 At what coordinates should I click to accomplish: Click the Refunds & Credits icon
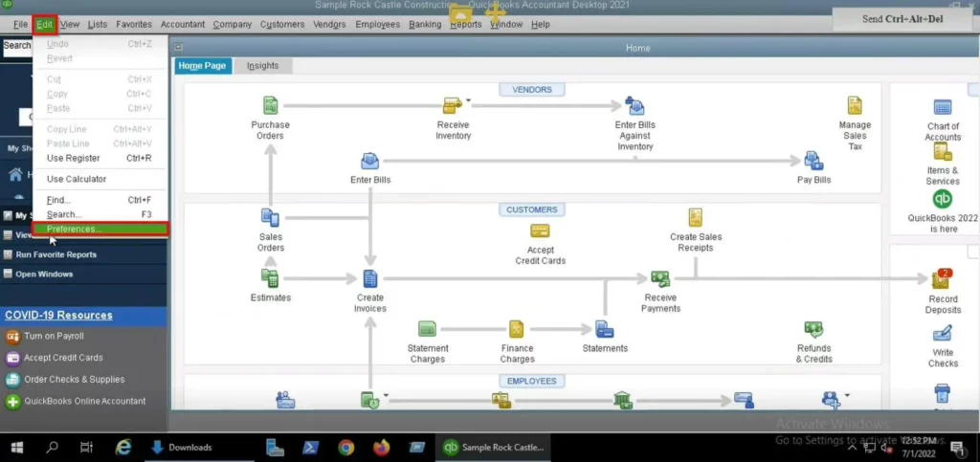813,330
